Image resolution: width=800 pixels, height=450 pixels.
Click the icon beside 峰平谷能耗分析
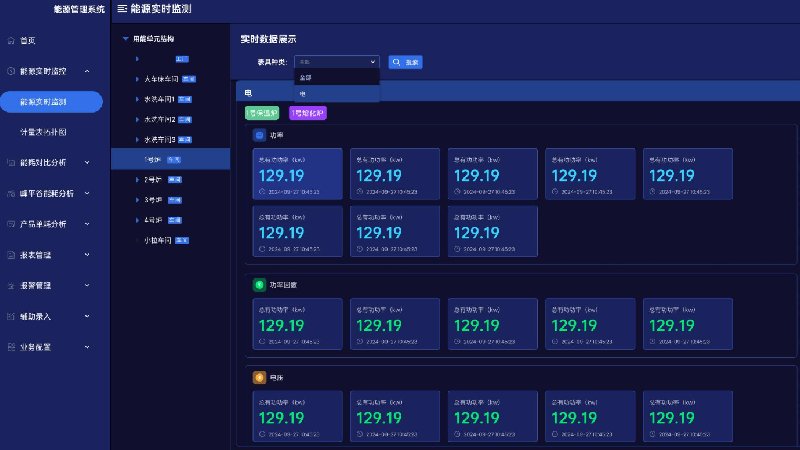(11, 193)
